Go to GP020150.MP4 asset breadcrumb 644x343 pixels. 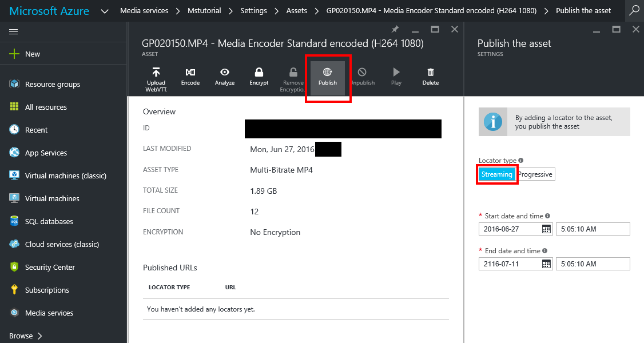pos(431,11)
